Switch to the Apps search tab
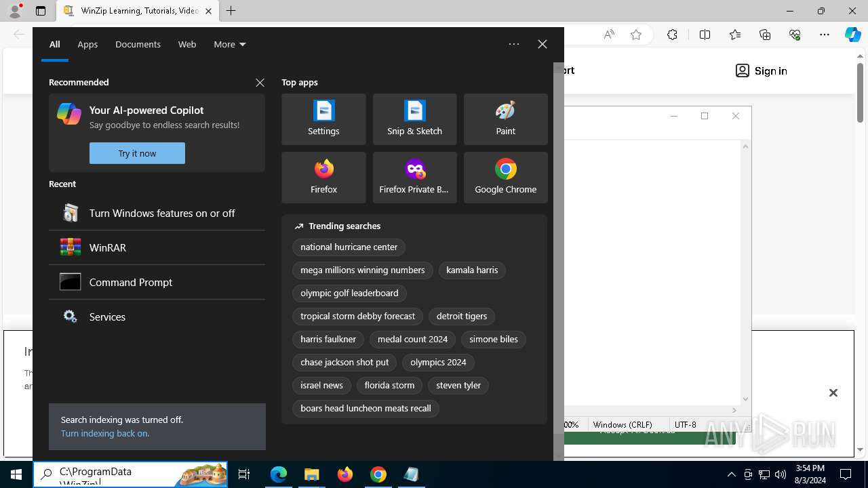868x488 pixels. pos(87,44)
